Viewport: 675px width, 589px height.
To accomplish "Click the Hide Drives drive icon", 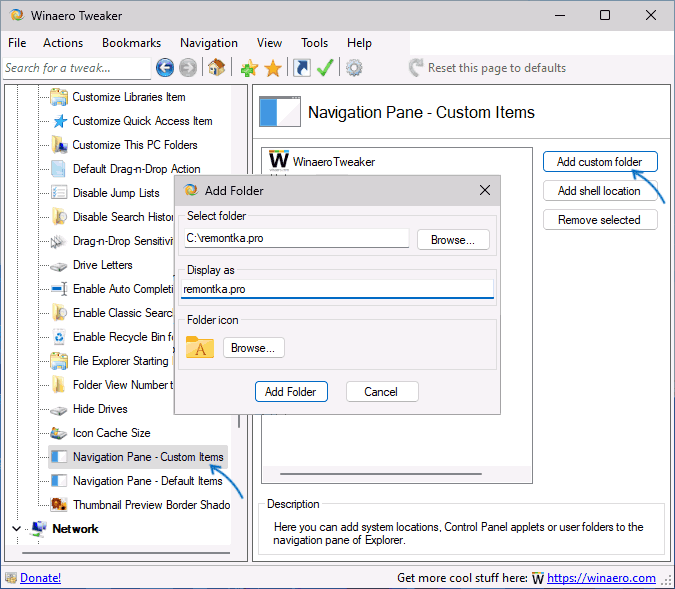I will (59, 411).
